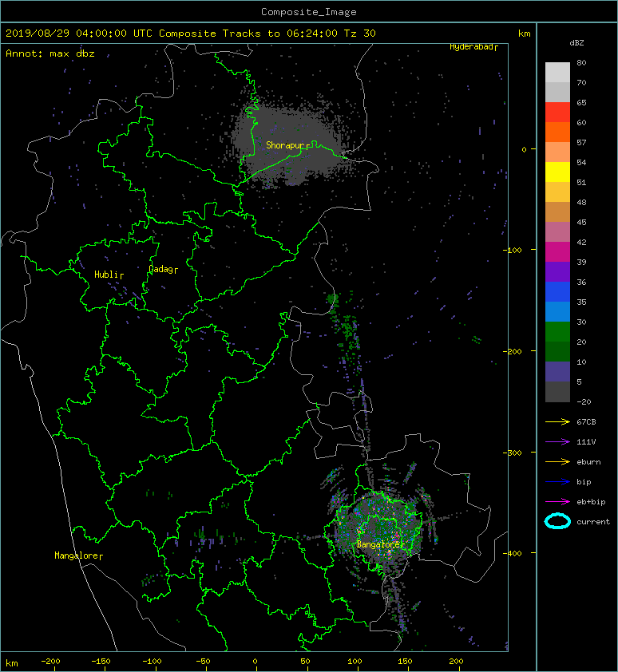This screenshot has width=618, height=672.
Task: Select the Hyderabad city label
Action: [x=473, y=47]
